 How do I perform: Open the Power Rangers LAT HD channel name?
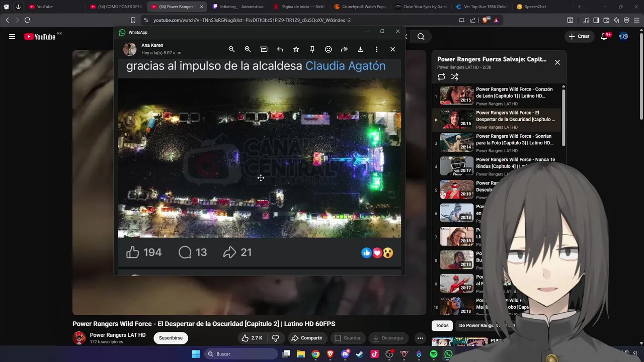(x=118, y=335)
